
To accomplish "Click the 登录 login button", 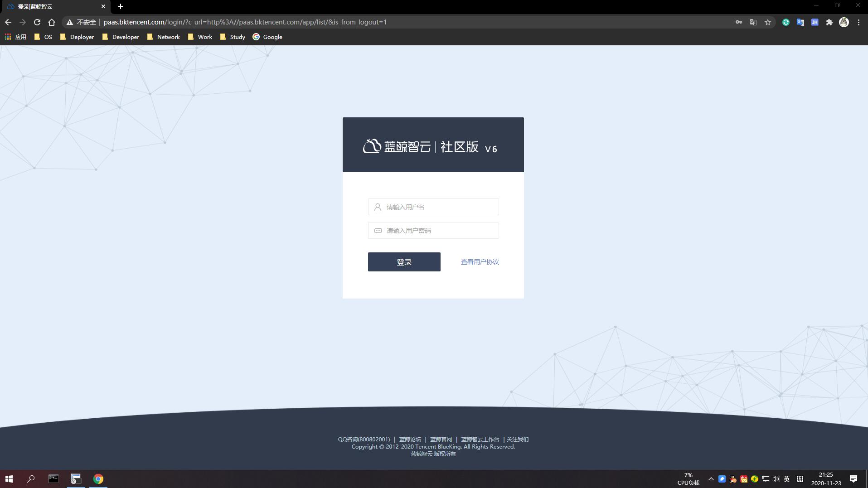I will pos(404,262).
